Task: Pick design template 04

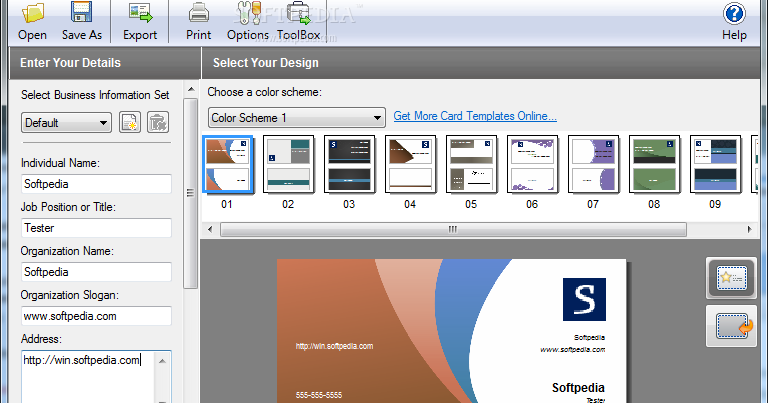Action: pos(410,164)
